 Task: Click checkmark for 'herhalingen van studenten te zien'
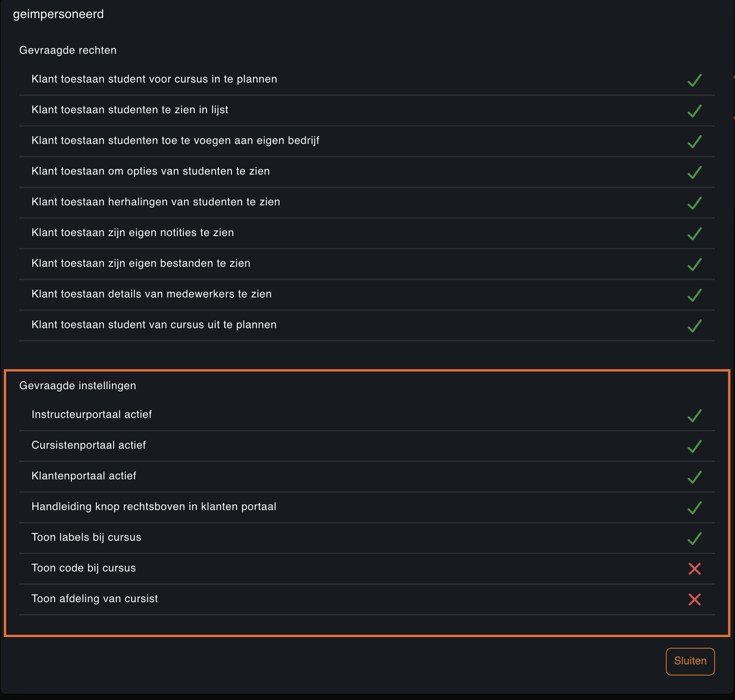694,203
